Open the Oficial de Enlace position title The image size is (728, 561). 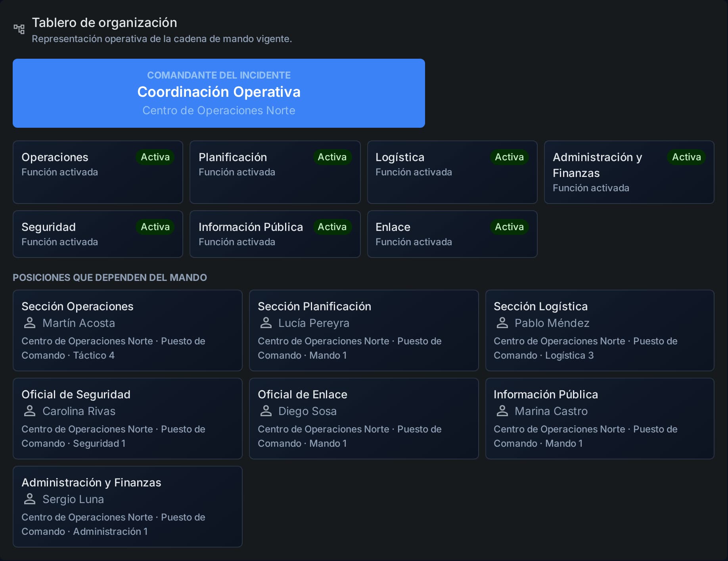[303, 394]
